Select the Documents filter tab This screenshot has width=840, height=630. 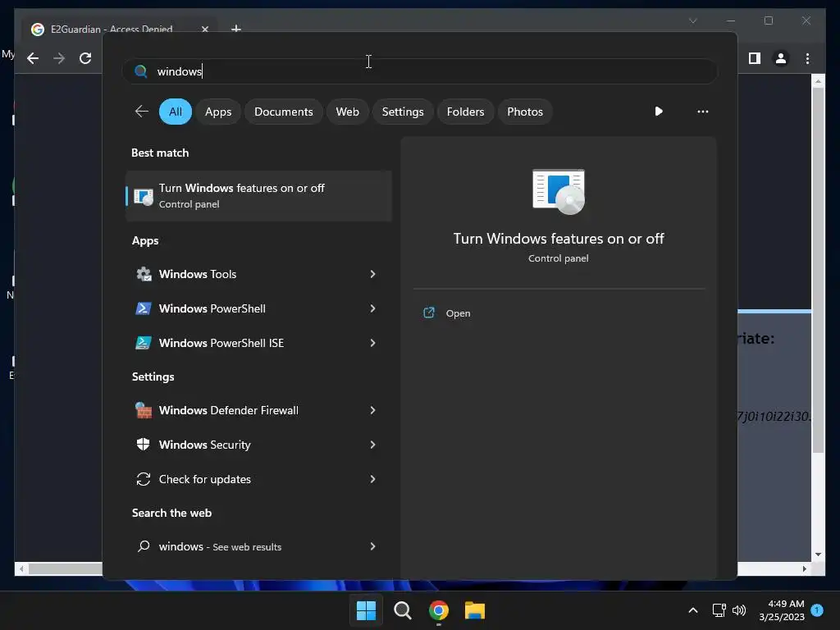tap(283, 112)
